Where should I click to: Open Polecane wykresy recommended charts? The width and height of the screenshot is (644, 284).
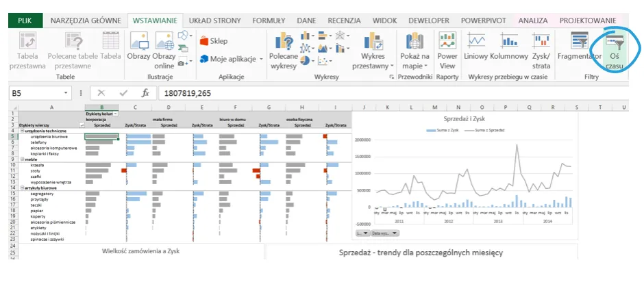pyautogui.click(x=283, y=50)
